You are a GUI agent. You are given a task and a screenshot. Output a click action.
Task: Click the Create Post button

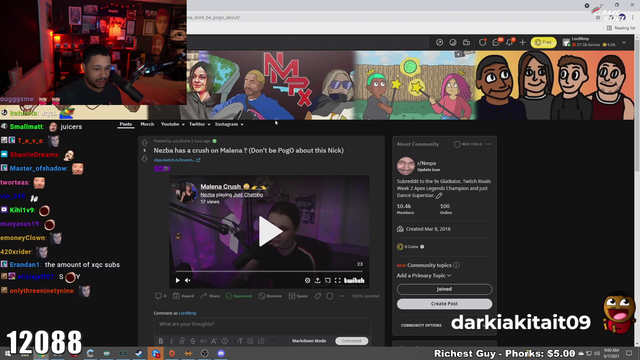[444, 304]
